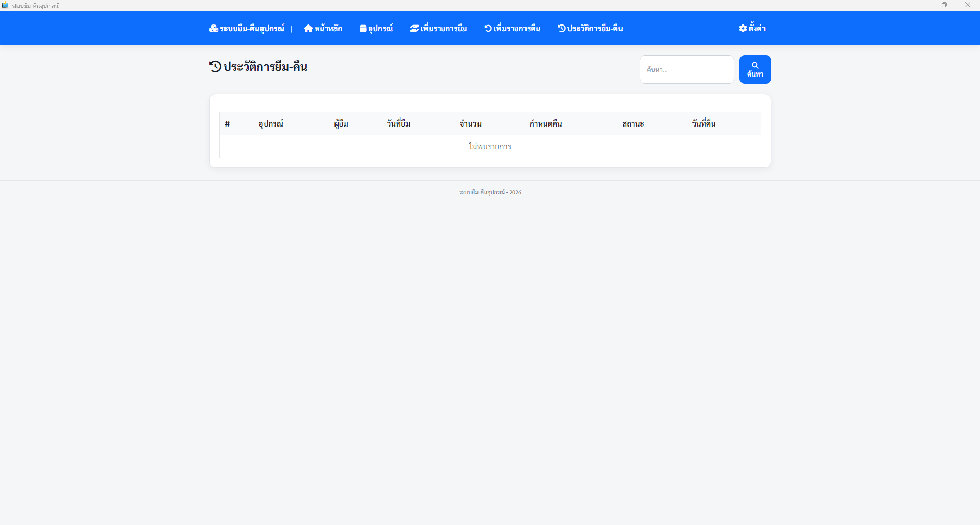This screenshot has height=525, width=980.
Task: Click the box icon beside อุปกรณ์ in navbar
Action: coord(363,29)
